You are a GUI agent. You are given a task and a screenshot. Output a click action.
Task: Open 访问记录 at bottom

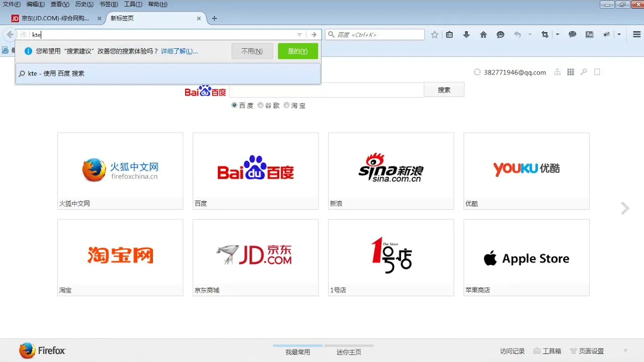tap(512, 351)
